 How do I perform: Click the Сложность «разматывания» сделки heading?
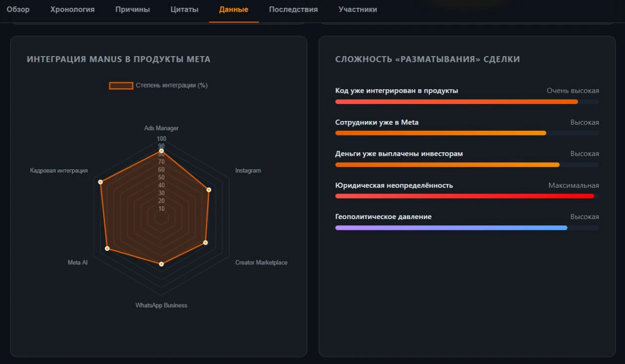pos(427,60)
